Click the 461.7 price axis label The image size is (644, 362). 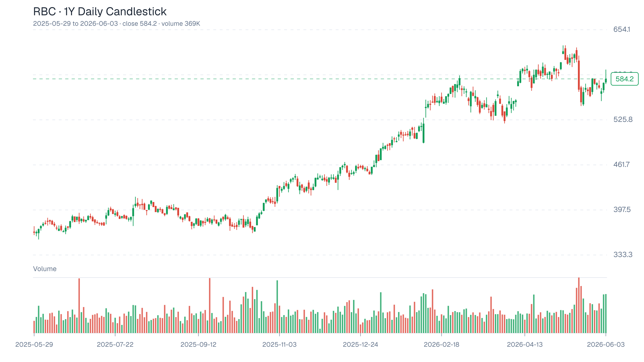tap(621, 165)
